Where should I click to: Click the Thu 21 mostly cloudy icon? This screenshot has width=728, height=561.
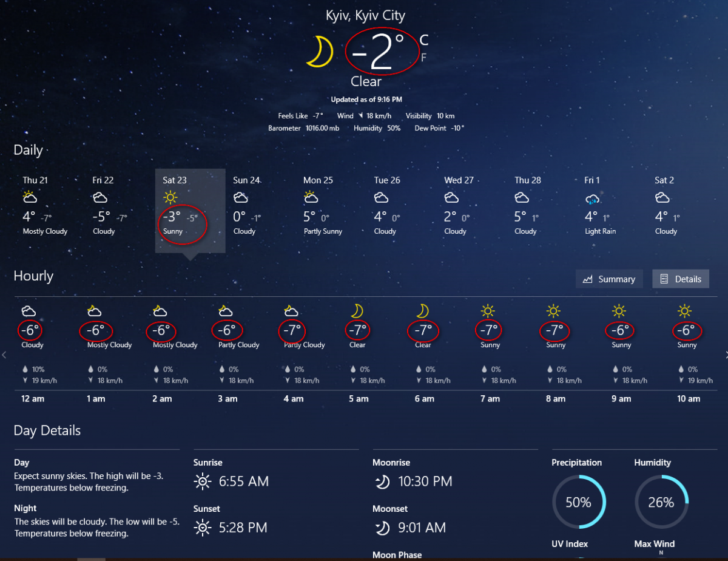pos(30,197)
